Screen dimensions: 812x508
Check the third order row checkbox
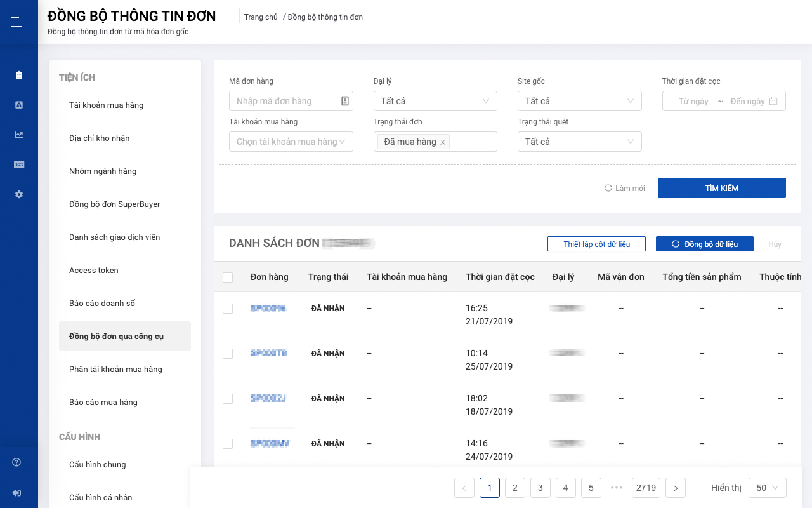tap(228, 399)
